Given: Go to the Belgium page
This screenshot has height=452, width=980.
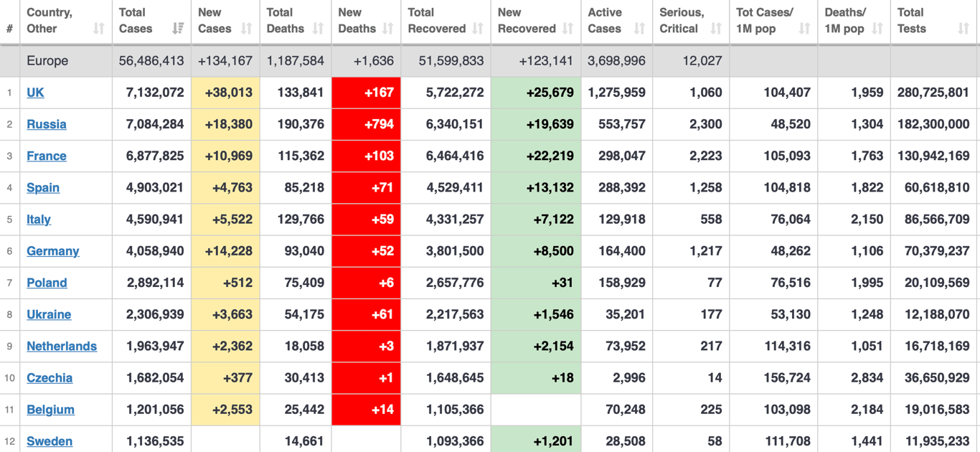Looking at the screenshot, I should click(x=50, y=409).
